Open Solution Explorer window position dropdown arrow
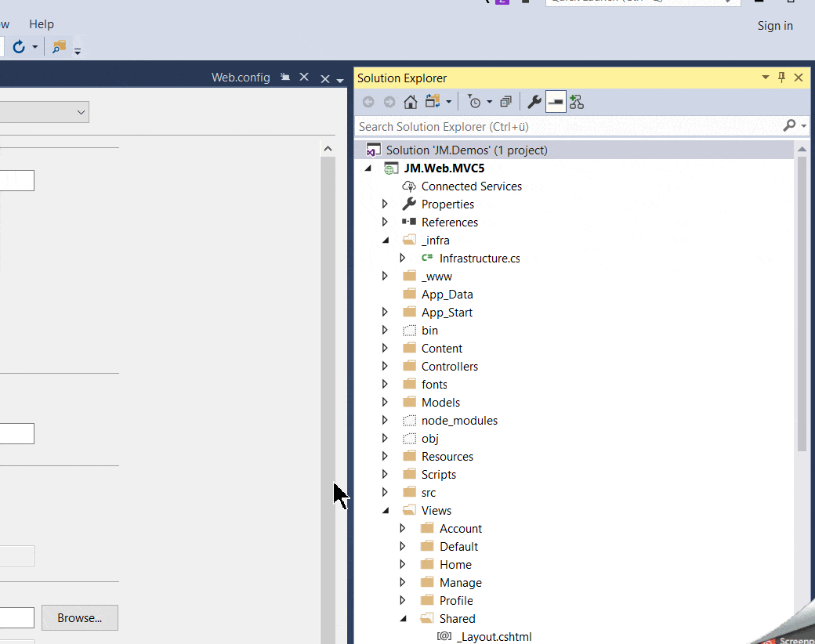Screen dimensions: 815x644 (x=765, y=78)
